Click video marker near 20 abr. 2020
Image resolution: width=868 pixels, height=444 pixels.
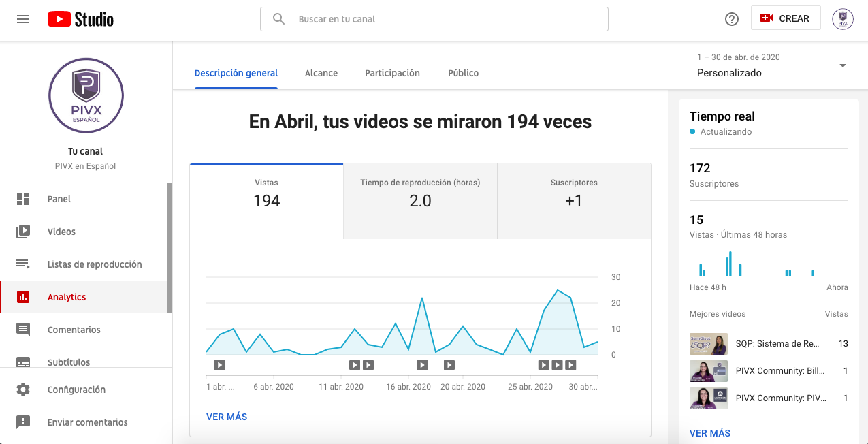[x=449, y=365]
